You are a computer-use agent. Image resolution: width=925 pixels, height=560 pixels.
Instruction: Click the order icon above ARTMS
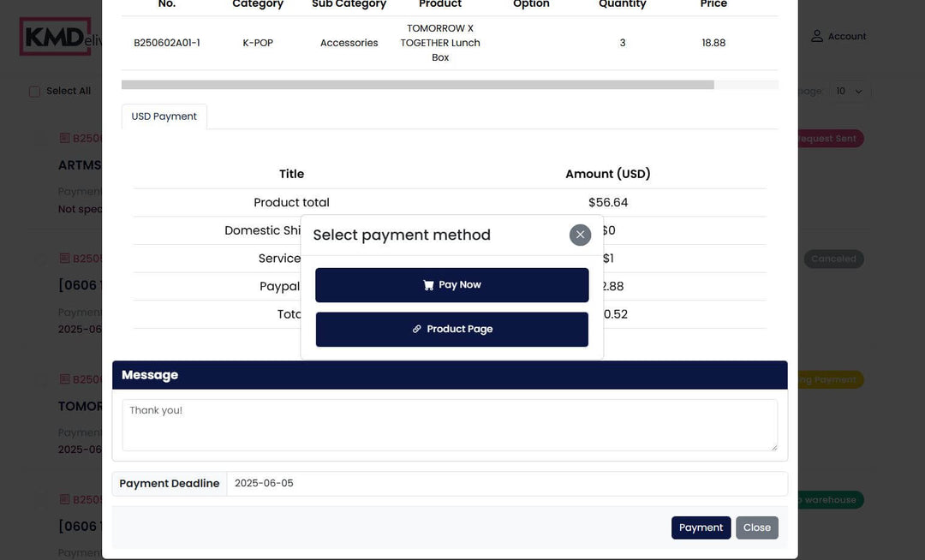[x=65, y=138]
